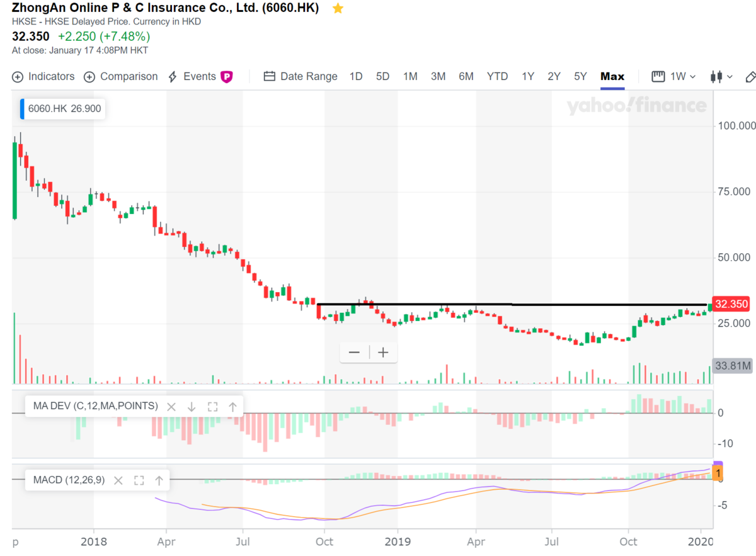The image size is (756, 556).
Task: Open the candlestick chart type dropdown
Action: click(x=721, y=77)
